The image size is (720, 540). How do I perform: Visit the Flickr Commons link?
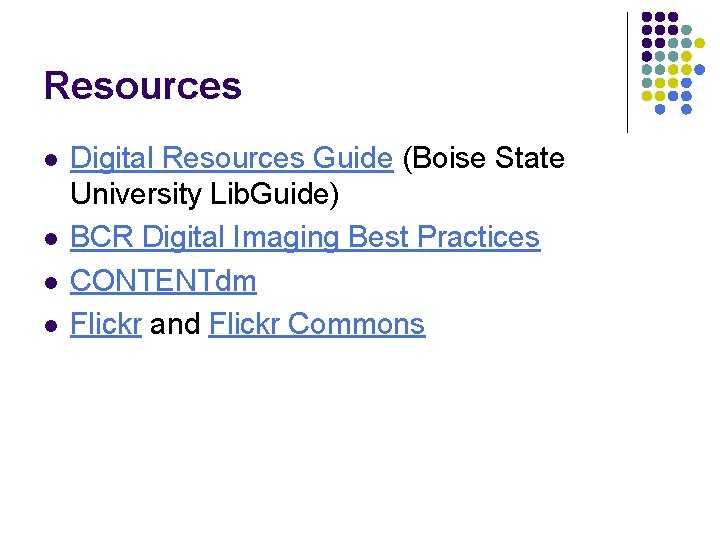(317, 324)
